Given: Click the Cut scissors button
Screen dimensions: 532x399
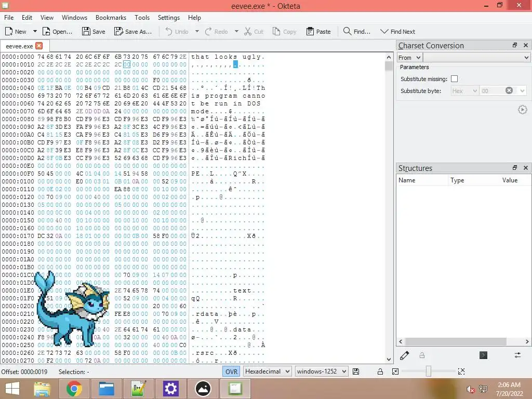Looking at the screenshot, I should (x=254, y=32).
